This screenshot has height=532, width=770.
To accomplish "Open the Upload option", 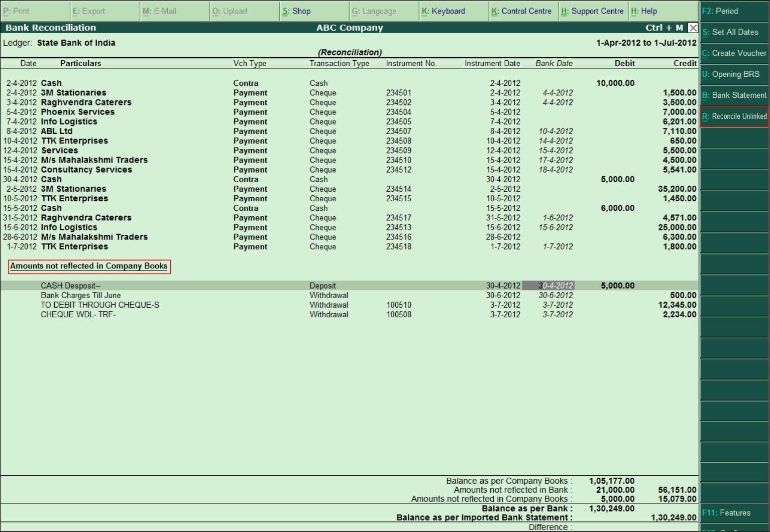I will coord(244,11).
